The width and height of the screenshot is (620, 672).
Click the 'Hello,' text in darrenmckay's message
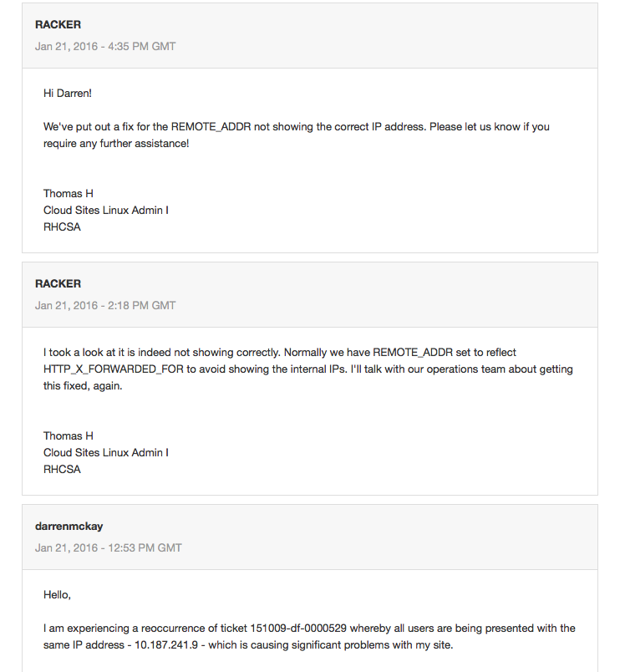click(x=57, y=595)
